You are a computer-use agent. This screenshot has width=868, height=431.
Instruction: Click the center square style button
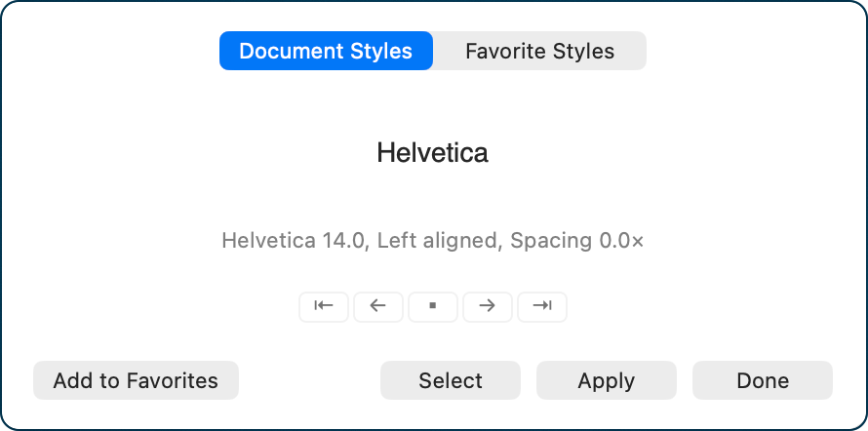pos(433,306)
